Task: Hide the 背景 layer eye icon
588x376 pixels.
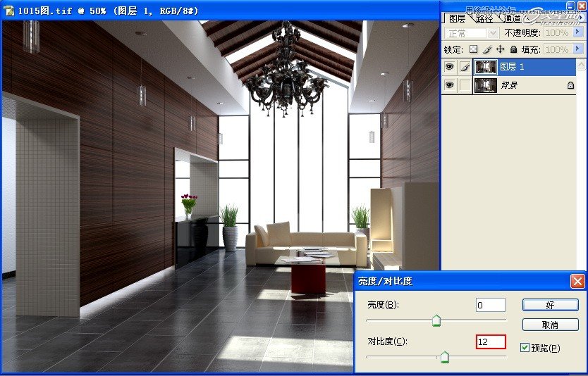Action: pyautogui.click(x=449, y=85)
